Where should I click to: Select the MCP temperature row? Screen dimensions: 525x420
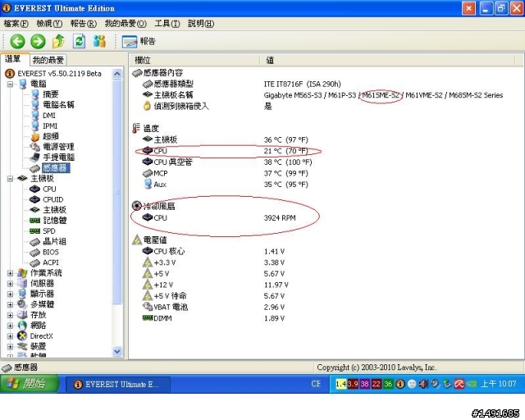[226, 173]
